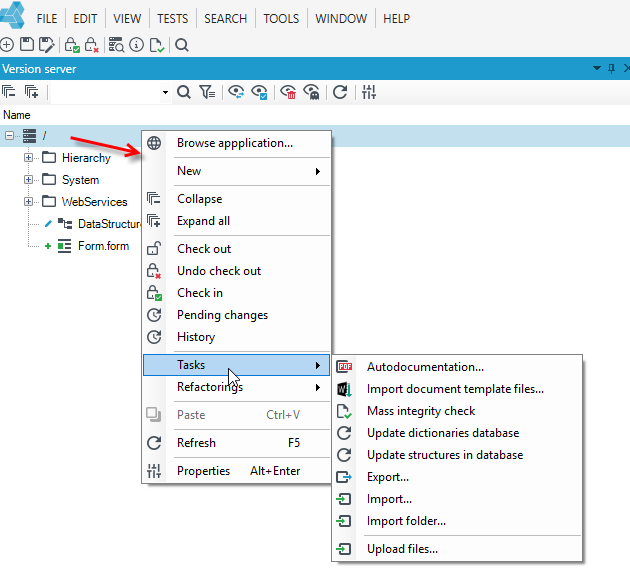This screenshot has height=575, width=630.
Task: Select Mass integrity check
Action: (x=457, y=411)
